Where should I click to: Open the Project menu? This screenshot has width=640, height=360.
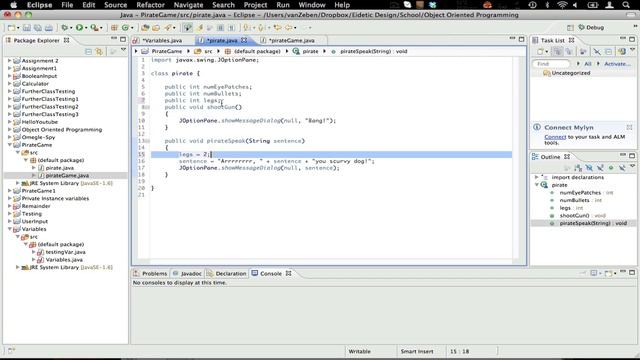coord(255,5)
